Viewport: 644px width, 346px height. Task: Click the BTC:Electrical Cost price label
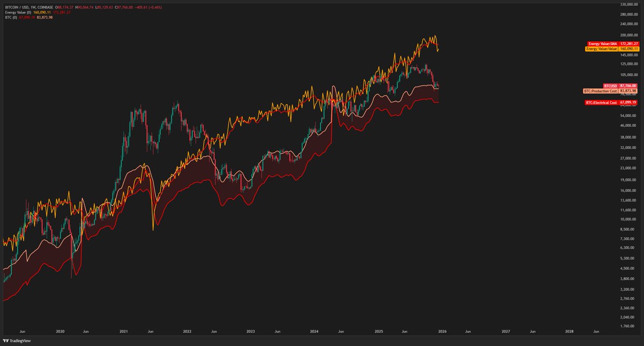pos(611,102)
